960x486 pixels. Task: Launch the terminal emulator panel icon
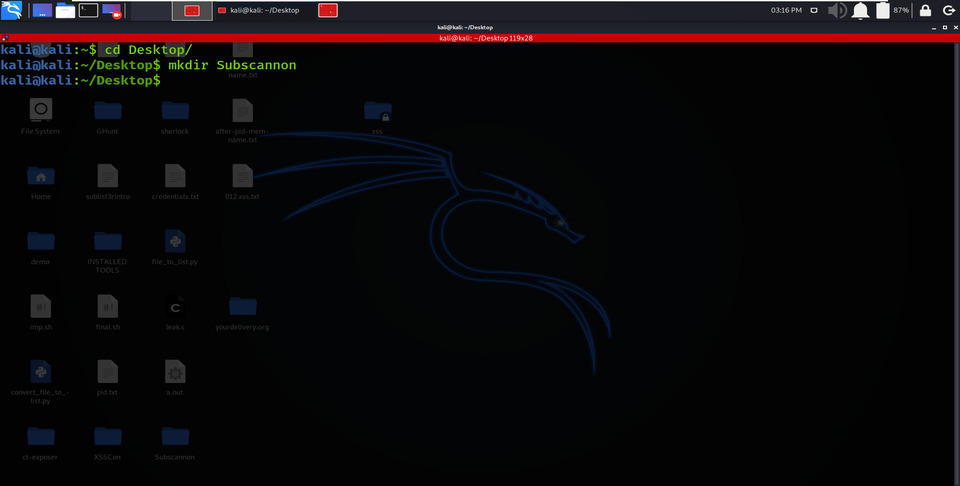(88, 10)
